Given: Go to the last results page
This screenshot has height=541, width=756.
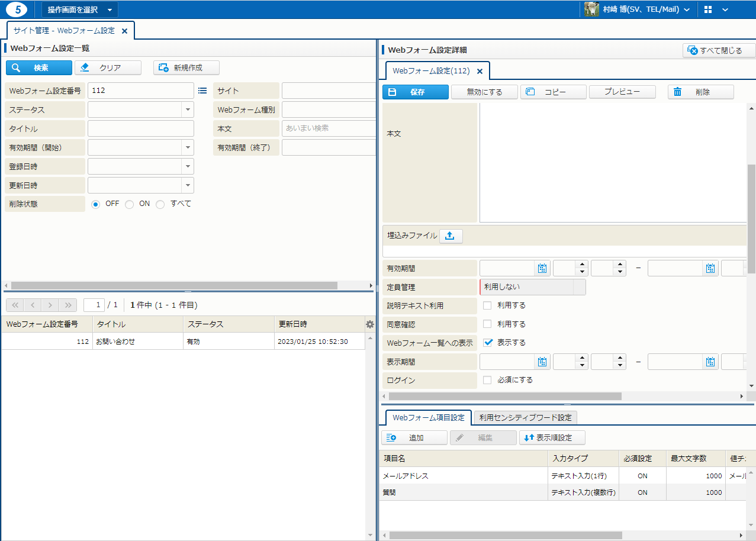Looking at the screenshot, I should pos(68,305).
